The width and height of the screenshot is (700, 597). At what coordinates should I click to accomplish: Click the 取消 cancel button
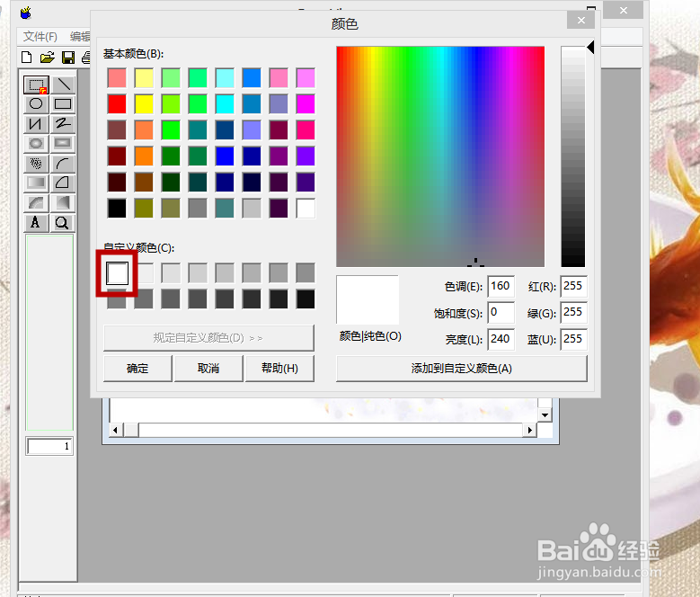pos(208,369)
